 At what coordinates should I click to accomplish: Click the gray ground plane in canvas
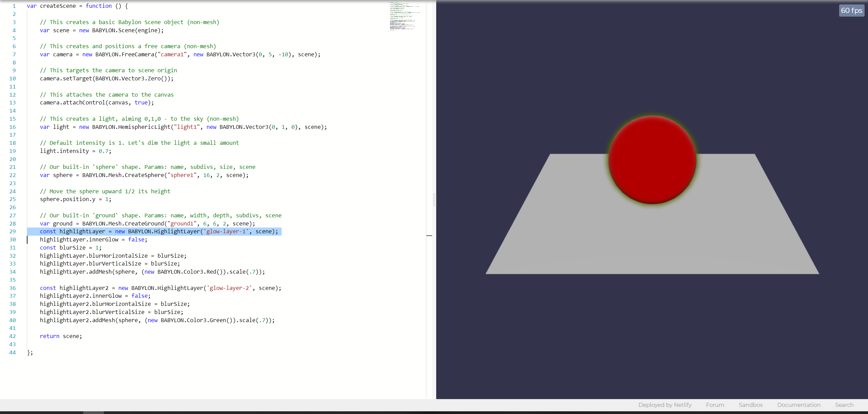(652, 237)
